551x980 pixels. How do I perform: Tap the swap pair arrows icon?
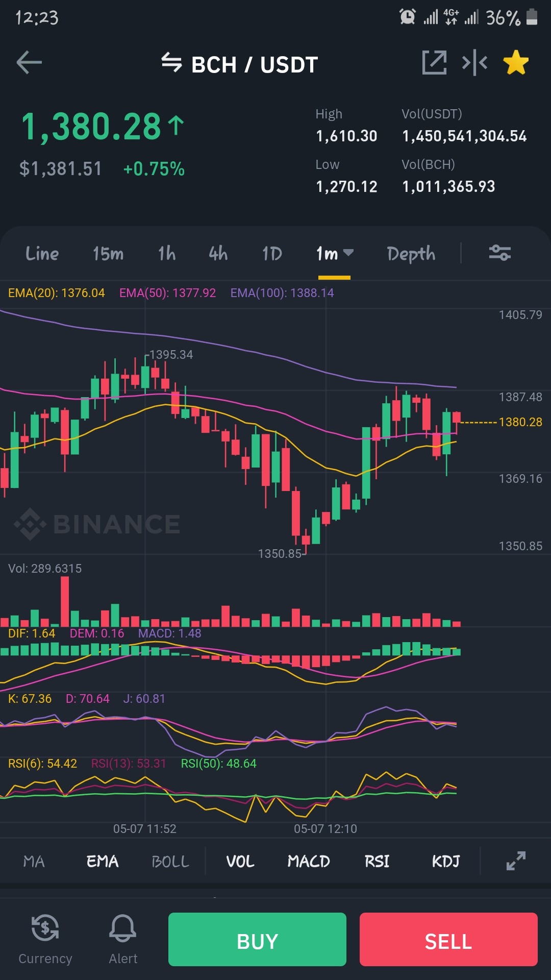pyautogui.click(x=171, y=63)
